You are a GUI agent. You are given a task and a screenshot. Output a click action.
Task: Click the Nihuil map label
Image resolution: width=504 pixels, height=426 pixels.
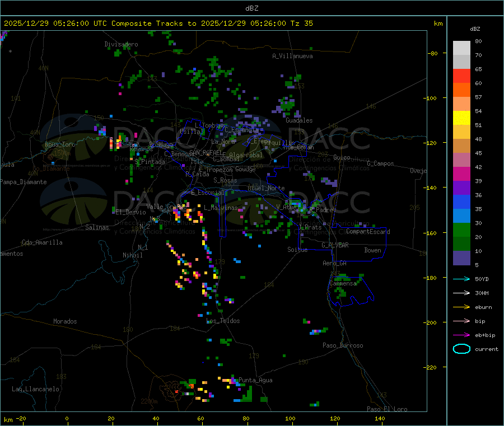pos(132,255)
